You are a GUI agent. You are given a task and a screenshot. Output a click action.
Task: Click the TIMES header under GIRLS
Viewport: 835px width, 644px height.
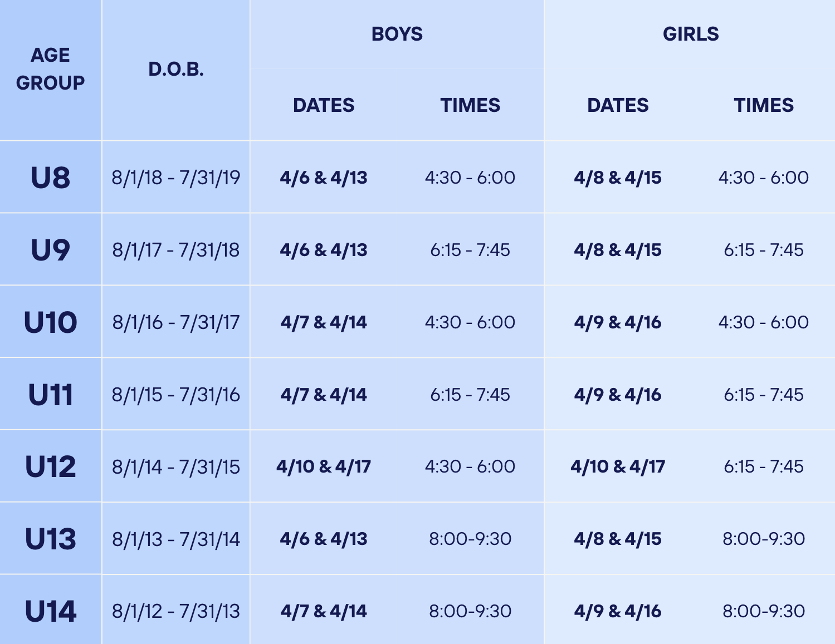(764, 105)
